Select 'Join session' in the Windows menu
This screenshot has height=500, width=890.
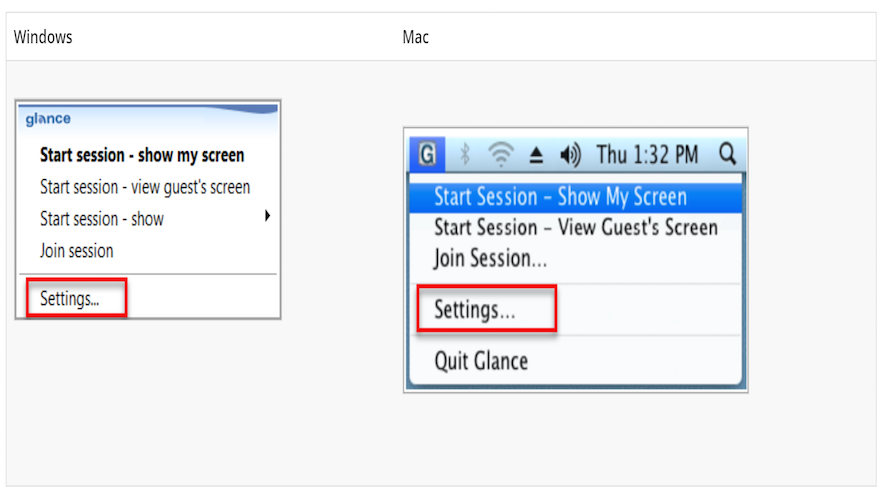click(77, 251)
